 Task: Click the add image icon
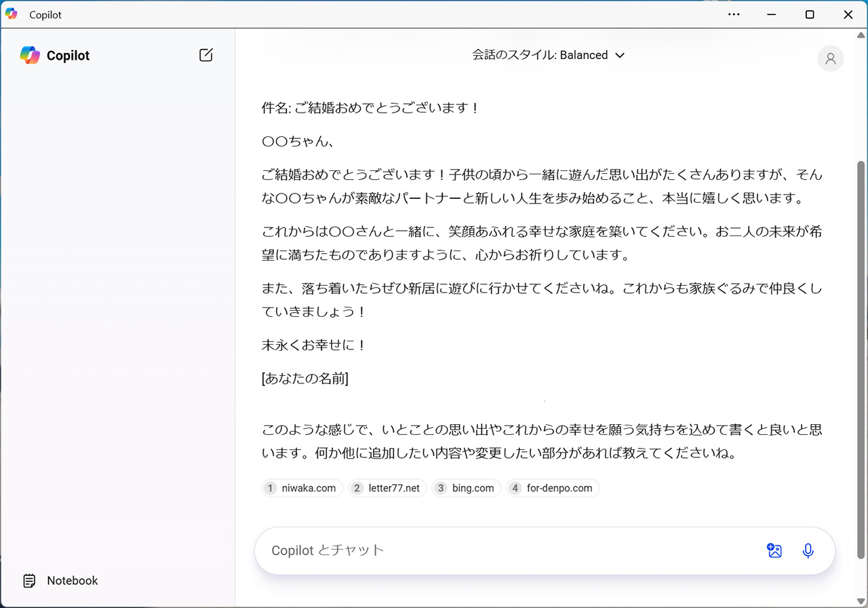(774, 550)
